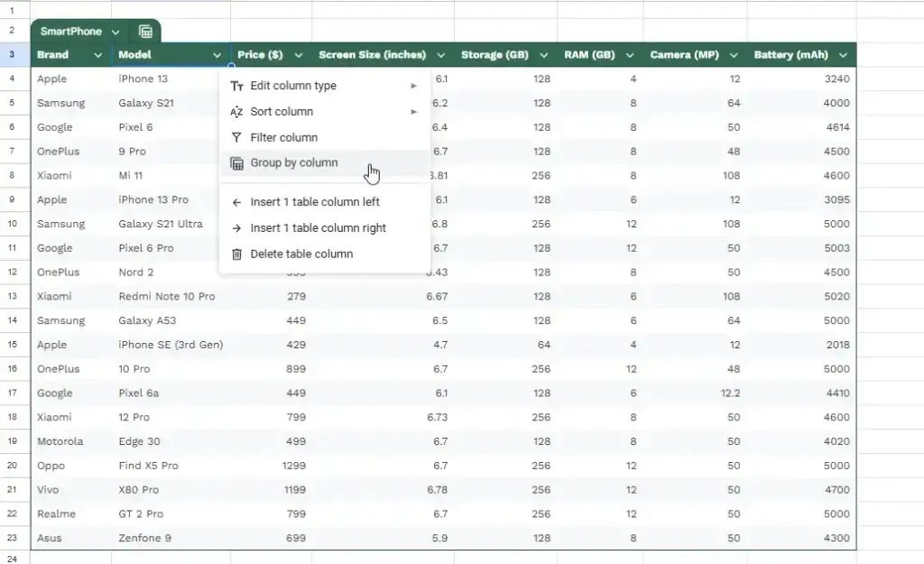Viewport: 924px width, 564px height.
Task: Click the Oppo brand cell
Action: pyautogui.click(x=71, y=466)
